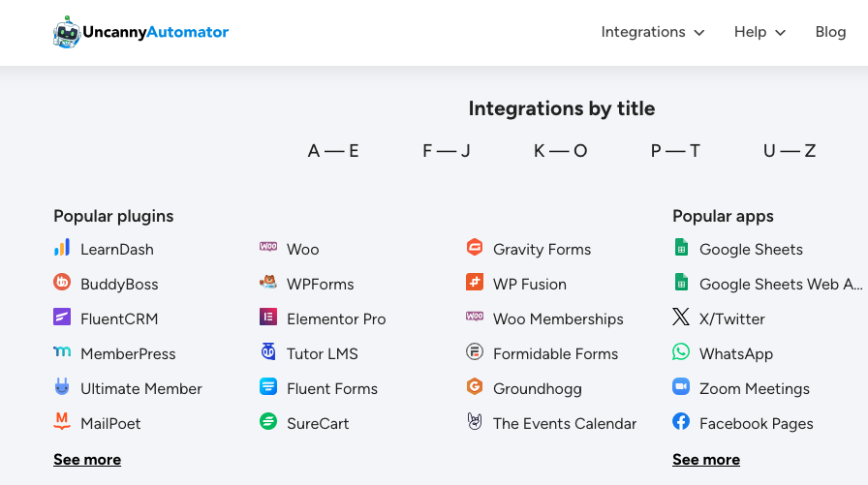Click See more under Popular apps
Image resolution: width=868 pixels, height=485 pixels.
[x=706, y=460]
